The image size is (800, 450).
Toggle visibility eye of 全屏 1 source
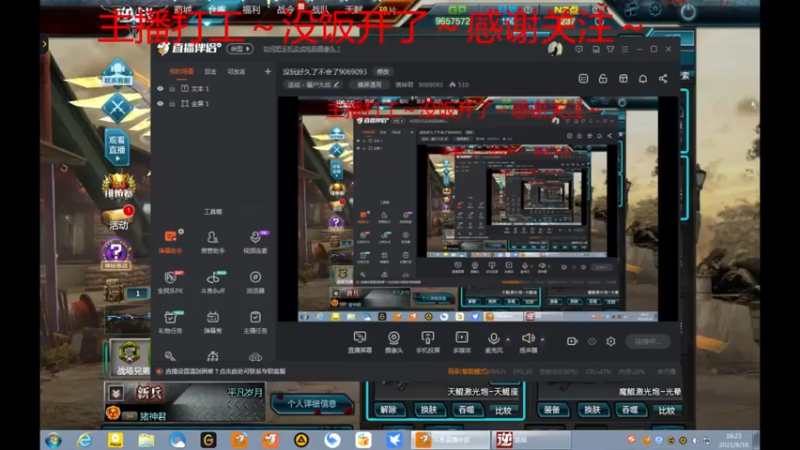point(160,104)
